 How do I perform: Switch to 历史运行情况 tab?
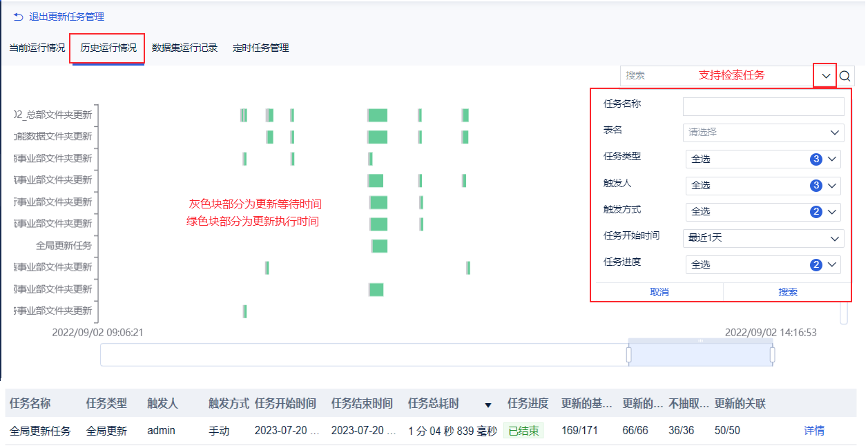(x=108, y=48)
